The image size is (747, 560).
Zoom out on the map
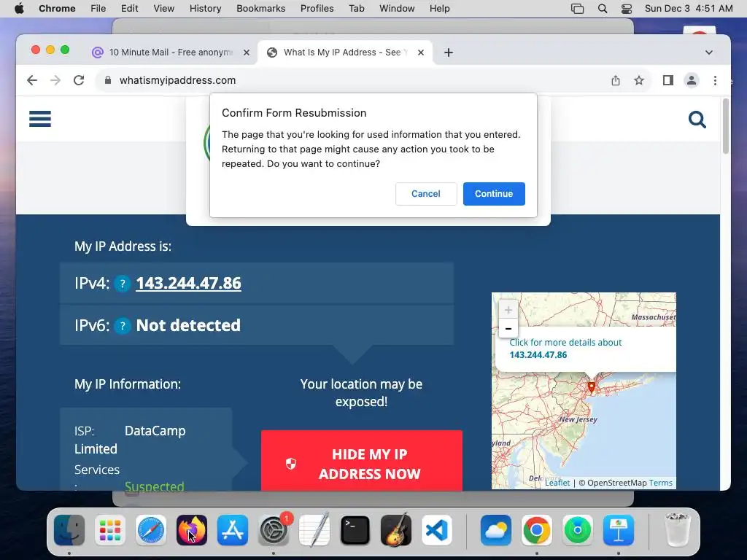pyautogui.click(x=508, y=329)
